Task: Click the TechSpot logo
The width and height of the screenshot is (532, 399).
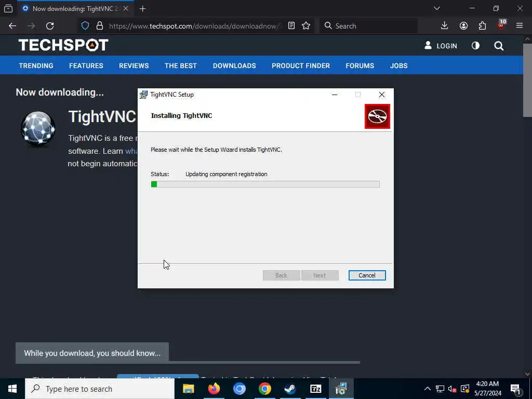Action: pos(63,45)
